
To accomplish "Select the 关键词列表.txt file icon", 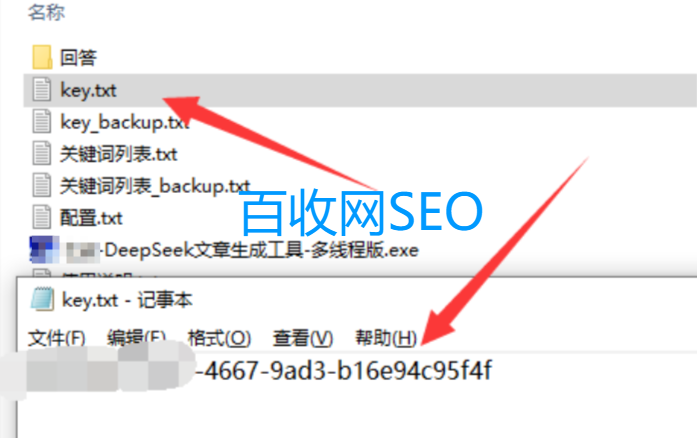I will (x=42, y=153).
